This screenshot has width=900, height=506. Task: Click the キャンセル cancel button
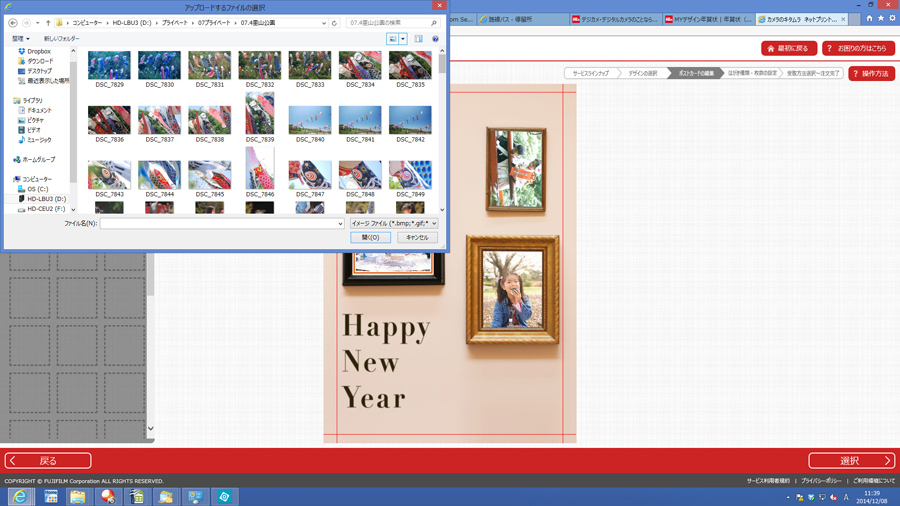(x=417, y=238)
